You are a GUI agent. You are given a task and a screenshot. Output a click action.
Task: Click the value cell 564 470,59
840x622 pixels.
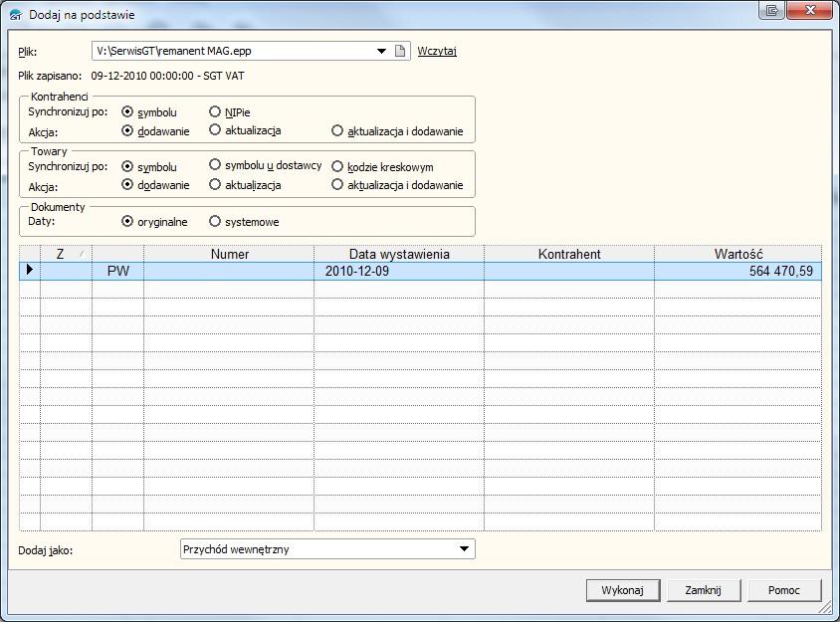(x=737, y=271)
